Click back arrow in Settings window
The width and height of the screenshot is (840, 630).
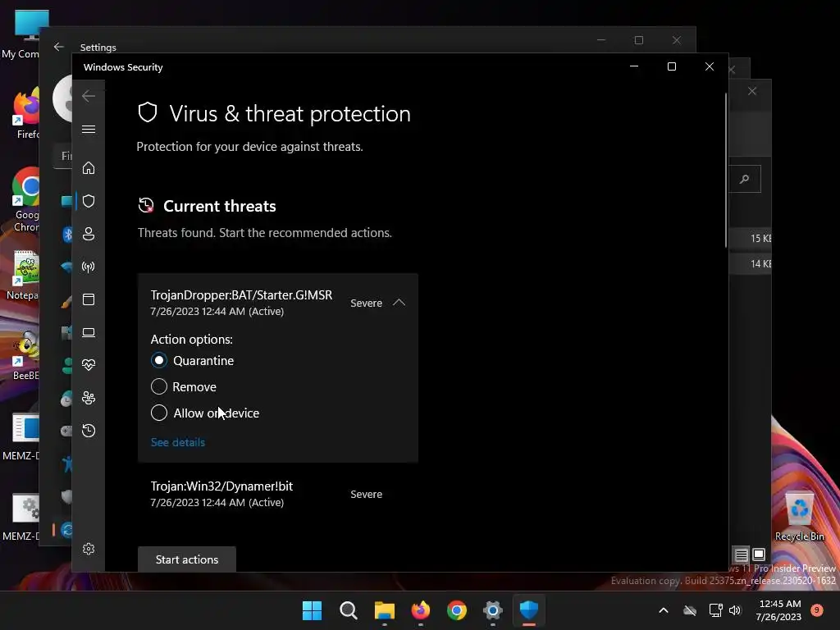click(x=59, y=47)
